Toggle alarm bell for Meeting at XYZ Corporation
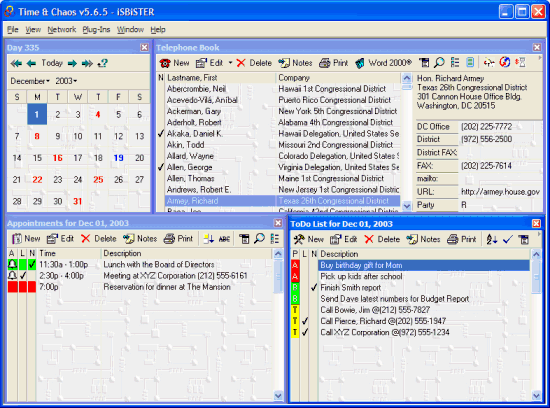Screen dimensions: 550x408 [12, 276]
